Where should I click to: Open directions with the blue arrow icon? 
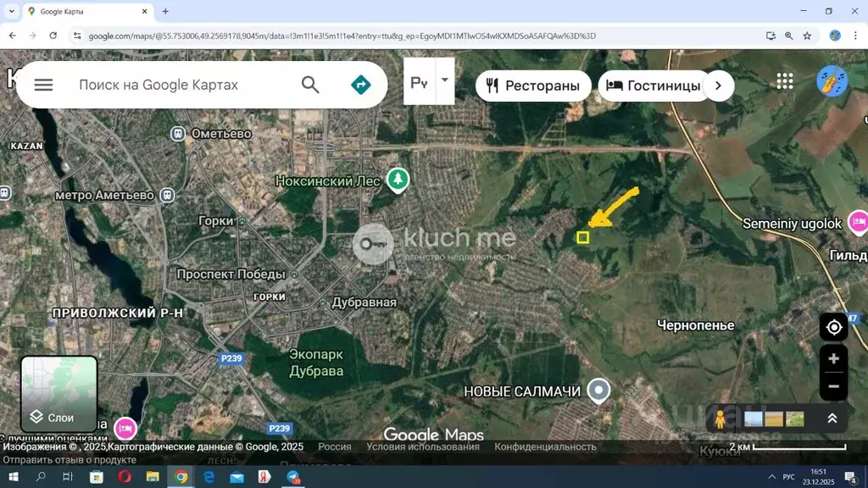click(361, 85)
